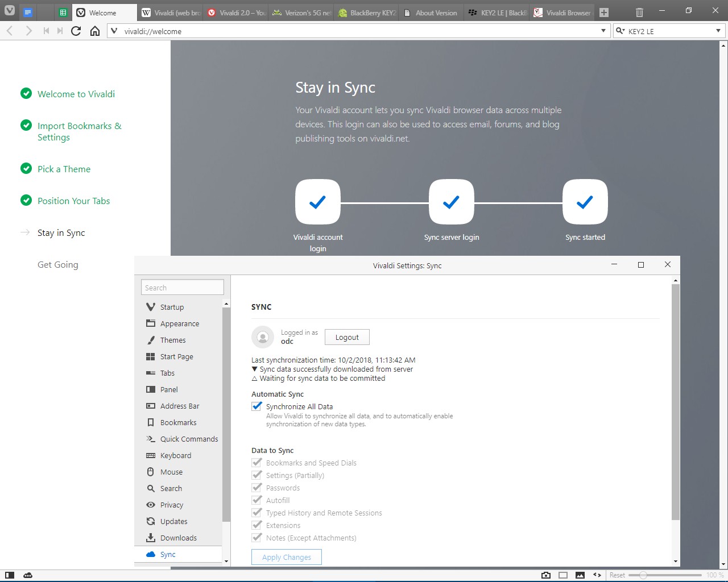Open the pinned Google Sheets tab
Image resolution: width=728 pixels, height=582 pixels.
click(x=63, y=13)
